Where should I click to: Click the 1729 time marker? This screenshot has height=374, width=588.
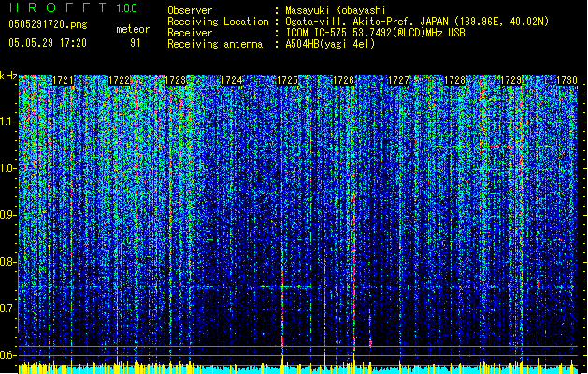coord(510,80)
